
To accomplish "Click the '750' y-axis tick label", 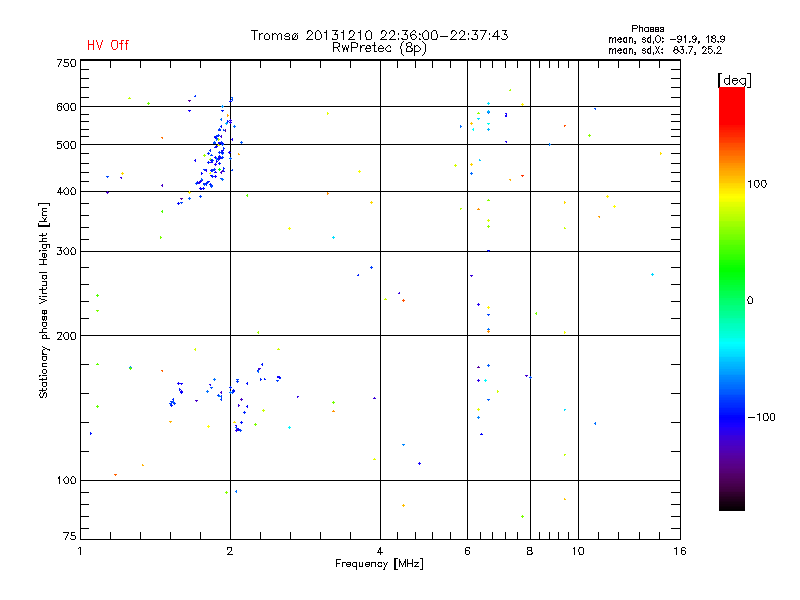I will (66, 63).
